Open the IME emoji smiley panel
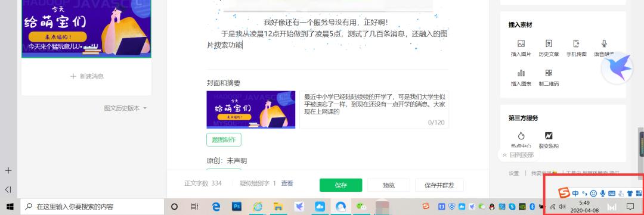The width and height of the screenshot is (644, 215). click(x=593, y=193)
